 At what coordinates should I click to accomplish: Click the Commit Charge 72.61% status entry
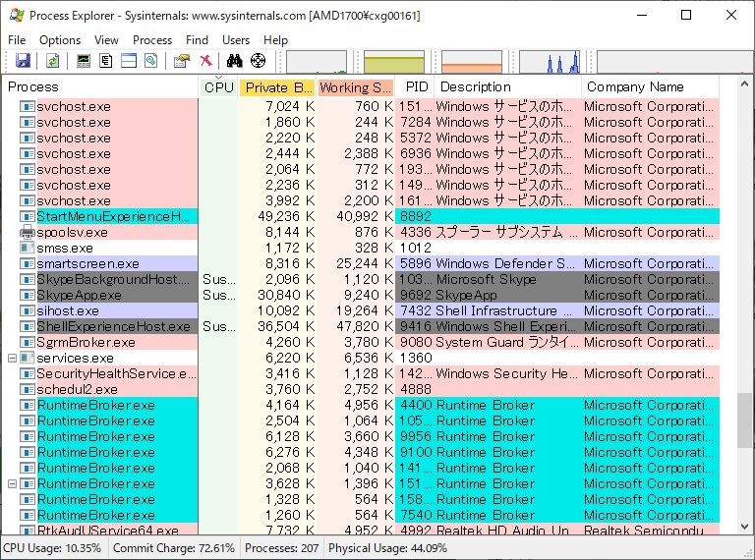click(x=174, y=548)
